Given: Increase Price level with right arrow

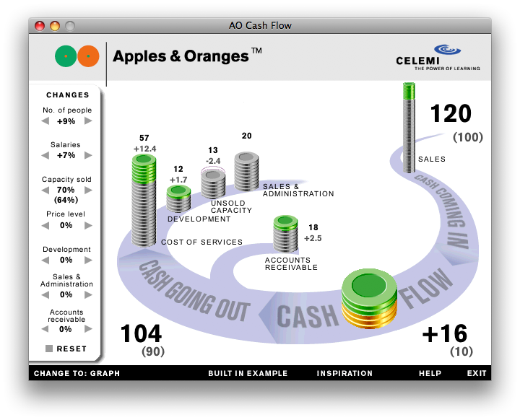Looking at the screenshot, I should tap(88, 225).
